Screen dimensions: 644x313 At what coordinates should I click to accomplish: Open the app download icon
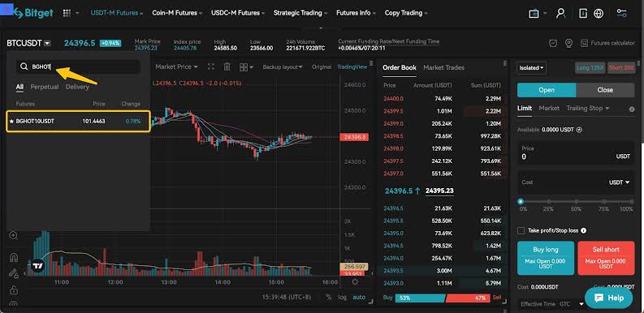pos(583,13)
